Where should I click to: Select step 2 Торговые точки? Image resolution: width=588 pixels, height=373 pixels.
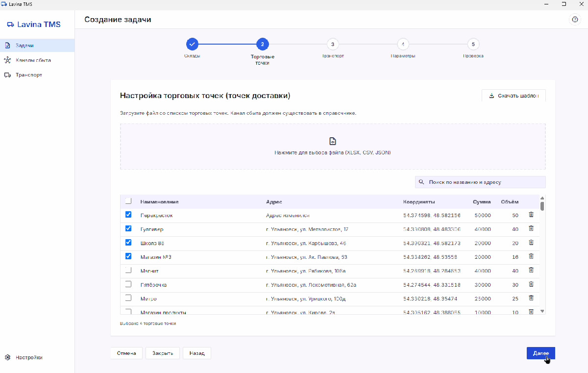coord(262,44)
